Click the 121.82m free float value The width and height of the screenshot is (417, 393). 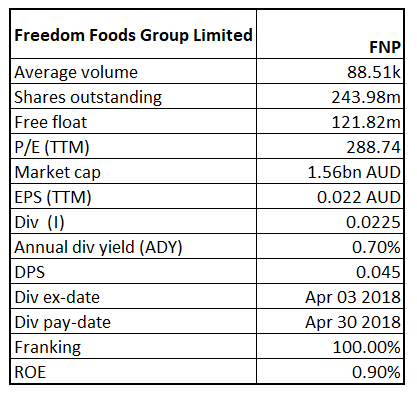[330, 121]
